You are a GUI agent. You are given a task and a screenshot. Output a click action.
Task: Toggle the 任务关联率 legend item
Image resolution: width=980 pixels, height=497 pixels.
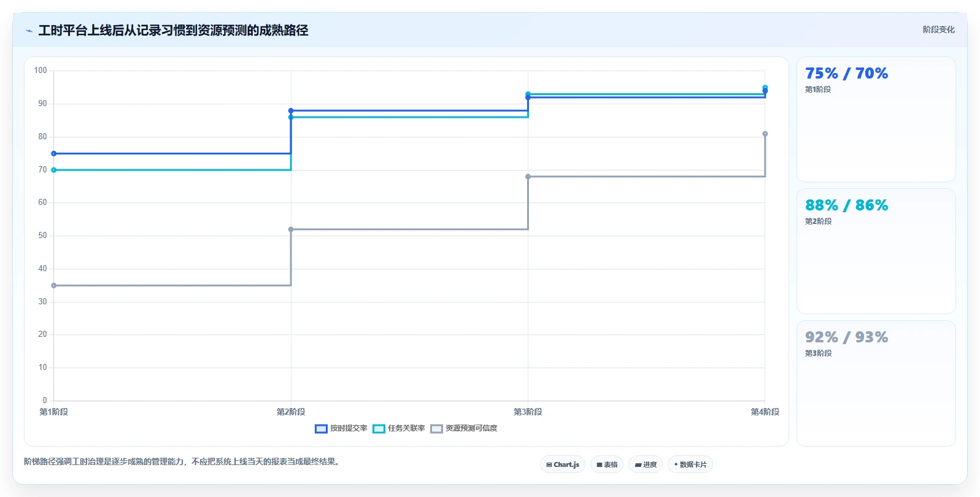(399, 428)
